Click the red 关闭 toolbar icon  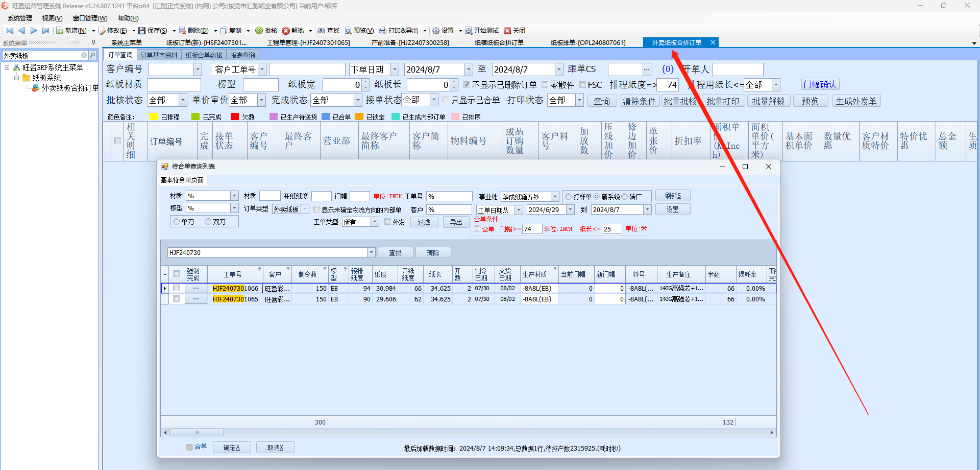(507, 31)
